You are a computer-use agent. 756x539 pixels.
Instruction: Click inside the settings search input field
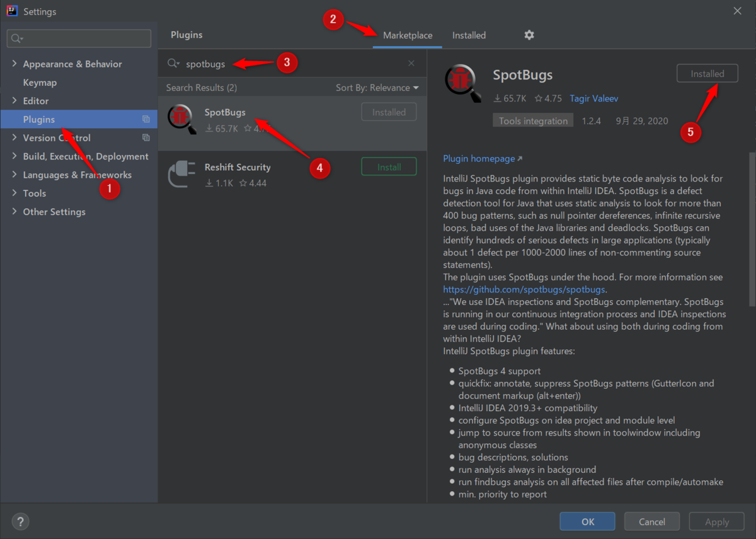pos(78,38)
